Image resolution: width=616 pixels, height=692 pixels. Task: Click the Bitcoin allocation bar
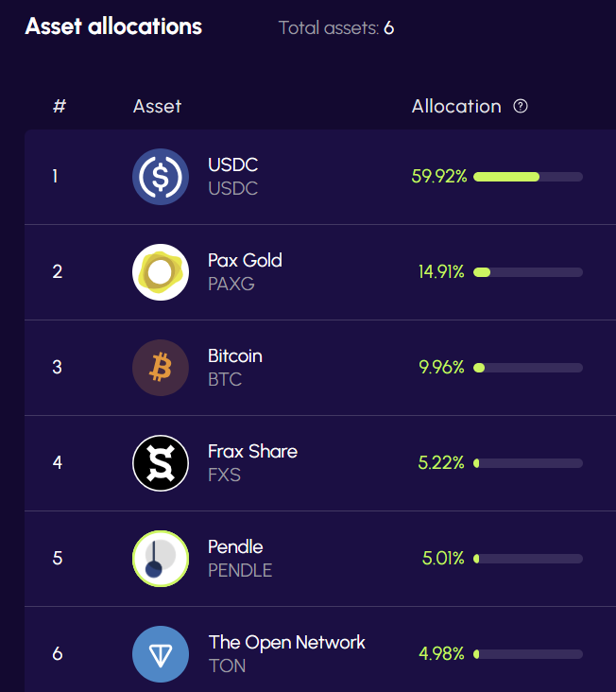tap(527, 368)
